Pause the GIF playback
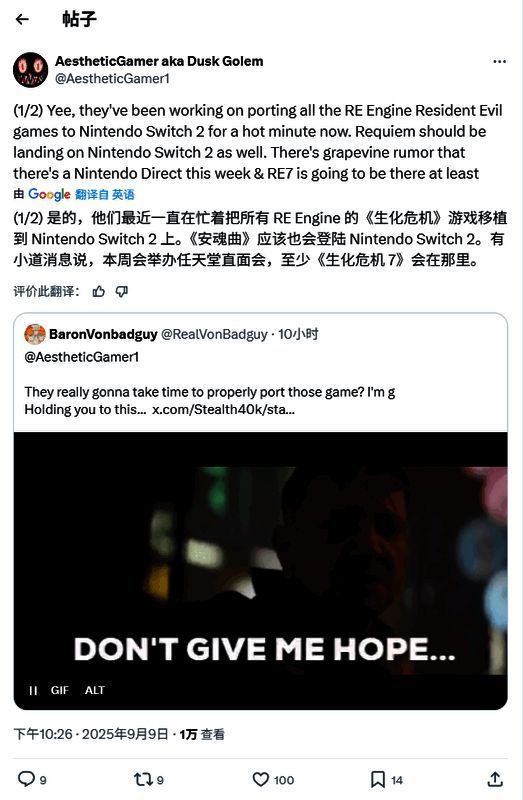This screenshot has width=523, height=800. [33, 690]
